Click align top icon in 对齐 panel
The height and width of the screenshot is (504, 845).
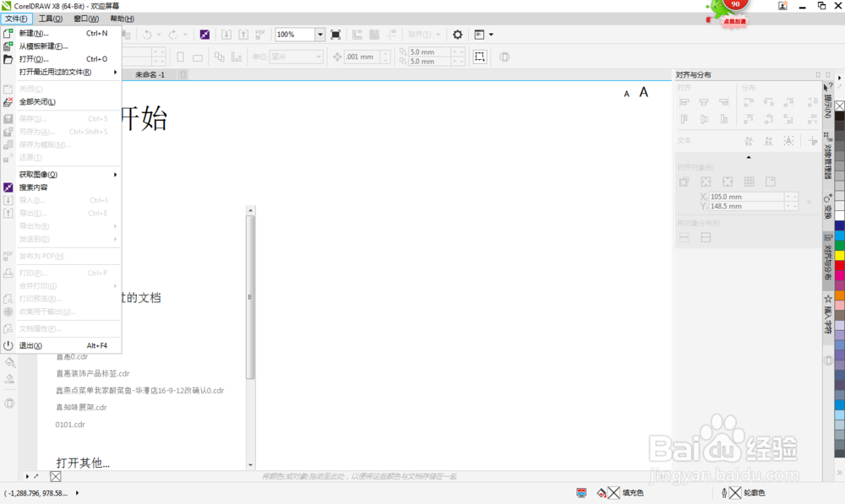[684, 119]
